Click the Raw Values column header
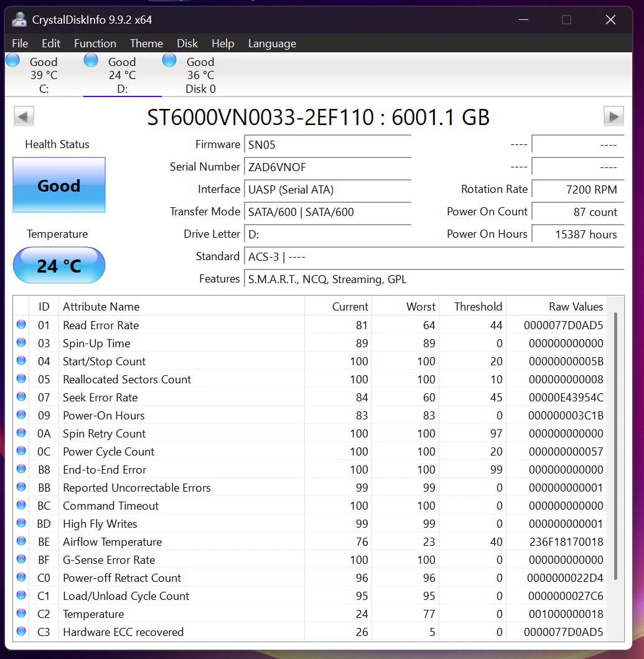This screenshot has width=644, height=659. [556, 306]
